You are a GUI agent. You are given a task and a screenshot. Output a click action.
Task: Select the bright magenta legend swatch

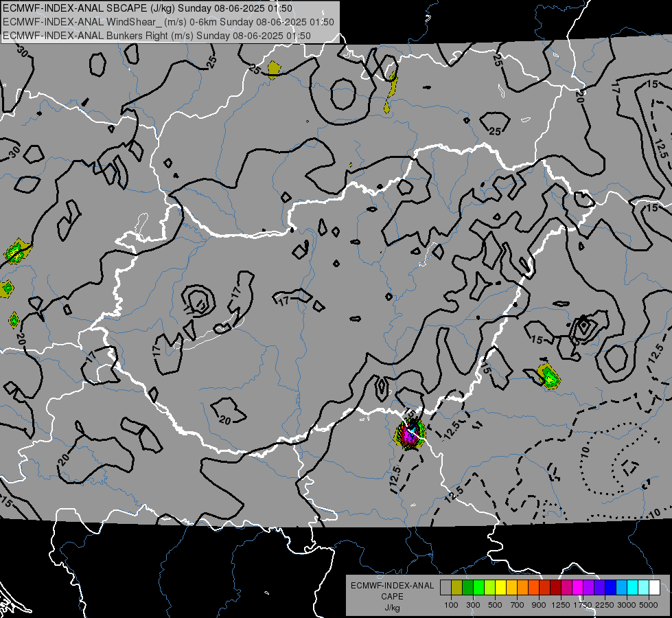tap(578, 588)
